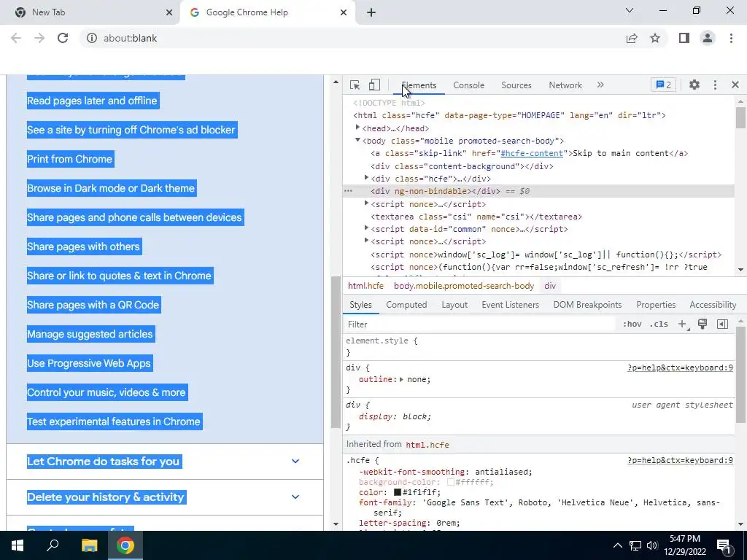Select the Layout tab
Screen dimensions: 747x560
point(454,305)
